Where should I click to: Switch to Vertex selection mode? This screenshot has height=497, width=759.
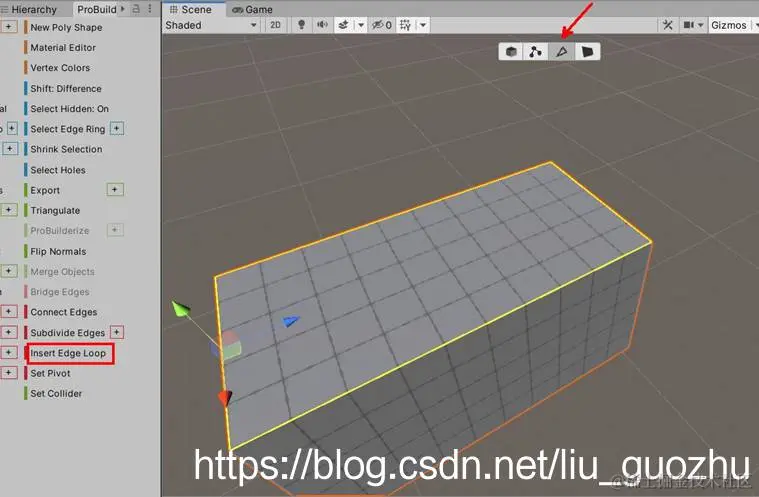pyautogui.click(x=535, y=52)
